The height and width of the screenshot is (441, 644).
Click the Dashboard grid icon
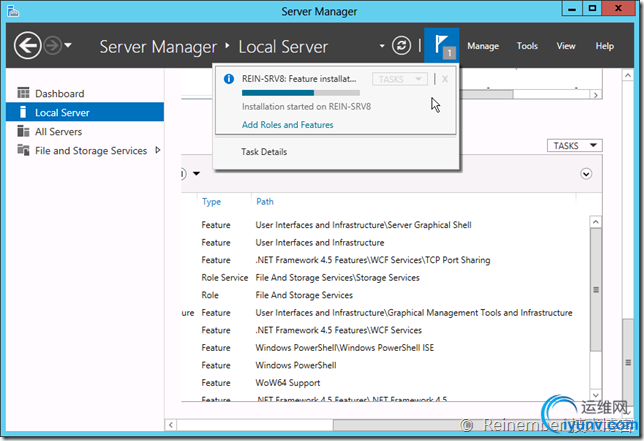(23, 93)
